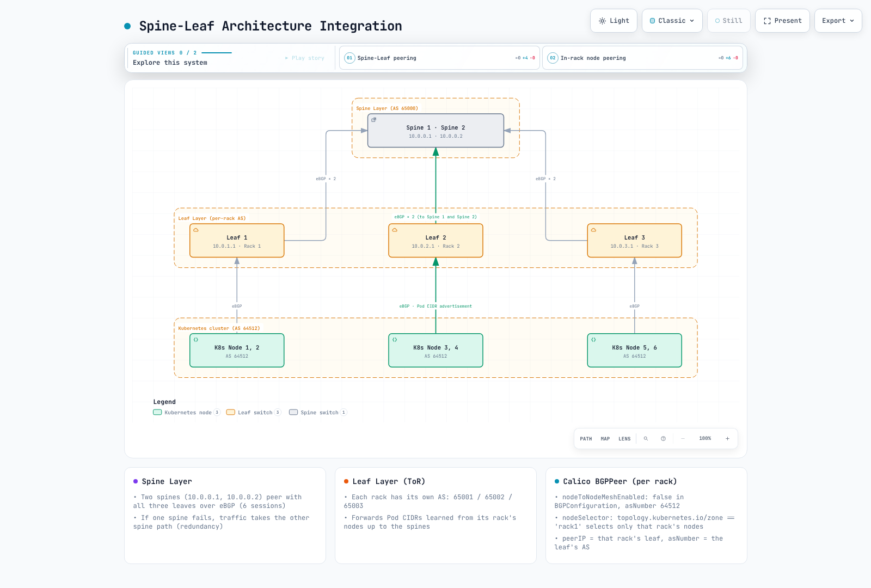871x588 pixels.
Task: Expand the Spine 1 · Spine 2 node
Action: pos(436,131)
